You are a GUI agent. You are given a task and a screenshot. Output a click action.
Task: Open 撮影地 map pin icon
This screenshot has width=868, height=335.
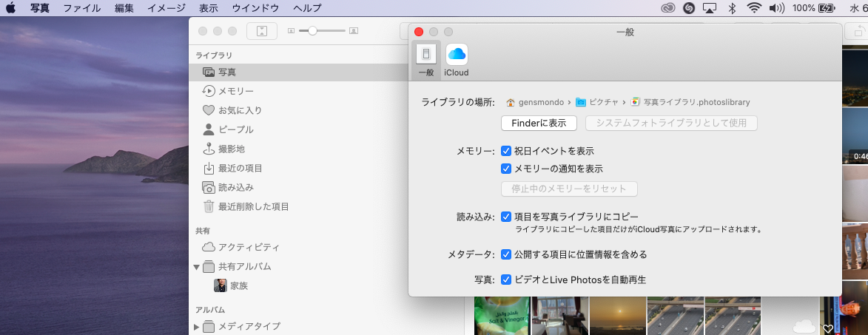point(209,149)
